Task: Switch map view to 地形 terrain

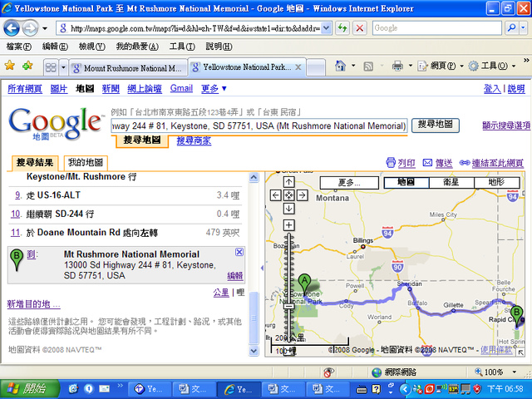Action: click(x=497, y=182)
